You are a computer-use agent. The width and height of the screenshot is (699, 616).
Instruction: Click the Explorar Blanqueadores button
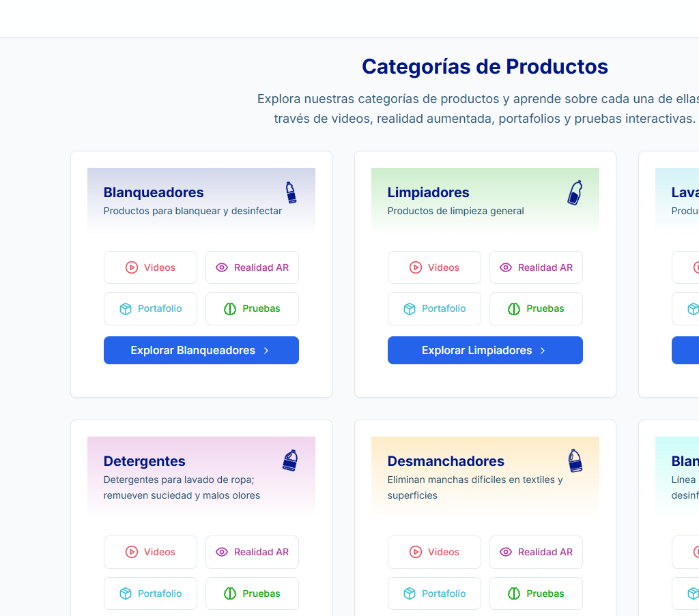pos(201,350)
